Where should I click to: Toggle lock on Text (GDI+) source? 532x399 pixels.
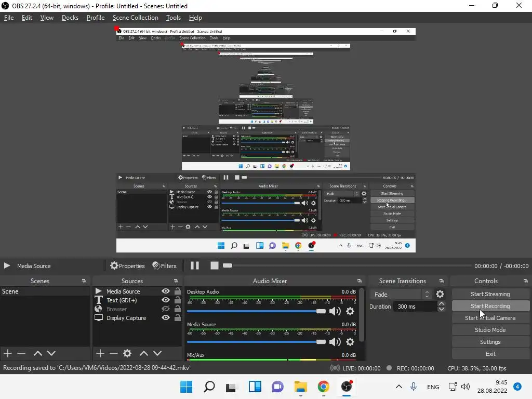coord(178,300)
